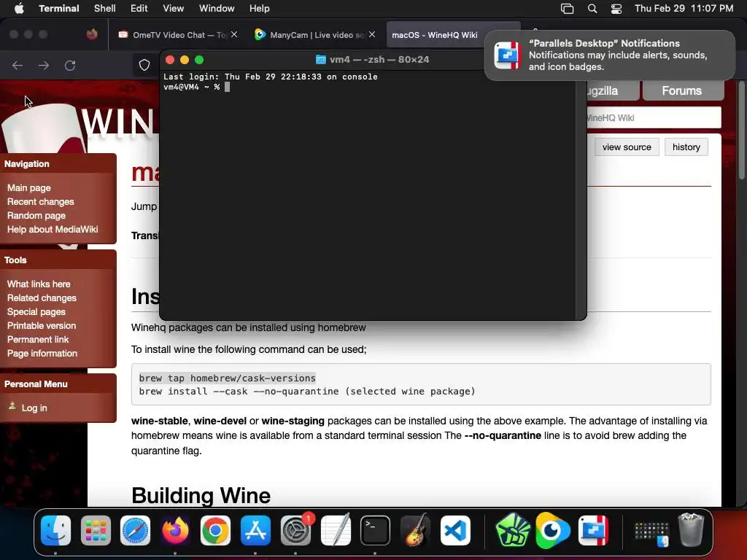Click the history button

(x=686, y=147)
